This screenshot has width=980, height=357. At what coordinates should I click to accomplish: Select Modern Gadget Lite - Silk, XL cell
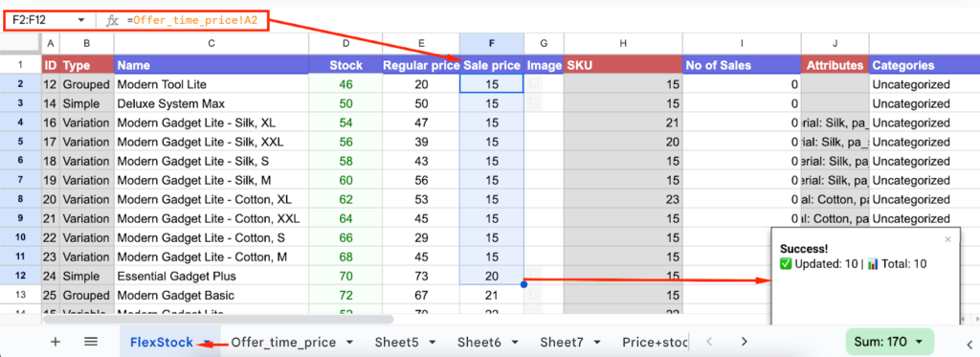(x=212, y=123)
